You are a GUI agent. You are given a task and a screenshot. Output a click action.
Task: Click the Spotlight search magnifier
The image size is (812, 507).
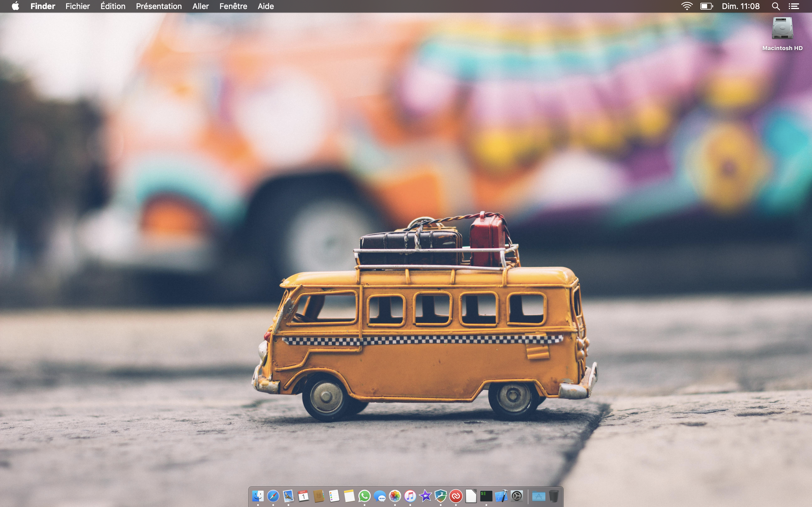pos(775,6)
